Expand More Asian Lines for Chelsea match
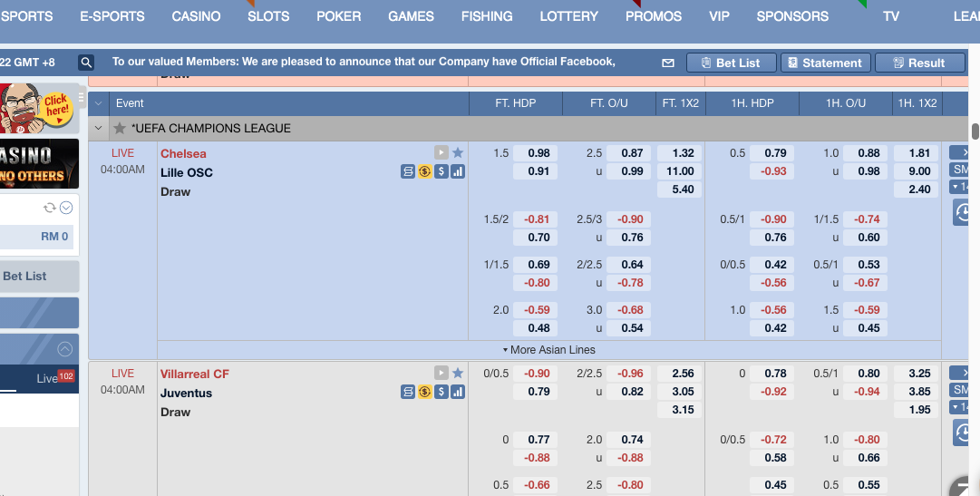Image resolution: width=980 pixels, height=496 pixels. click(x=548, y=349)
